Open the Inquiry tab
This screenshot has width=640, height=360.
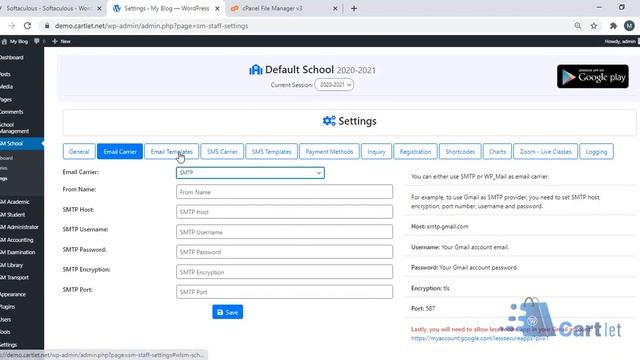[x=376, y=151]
